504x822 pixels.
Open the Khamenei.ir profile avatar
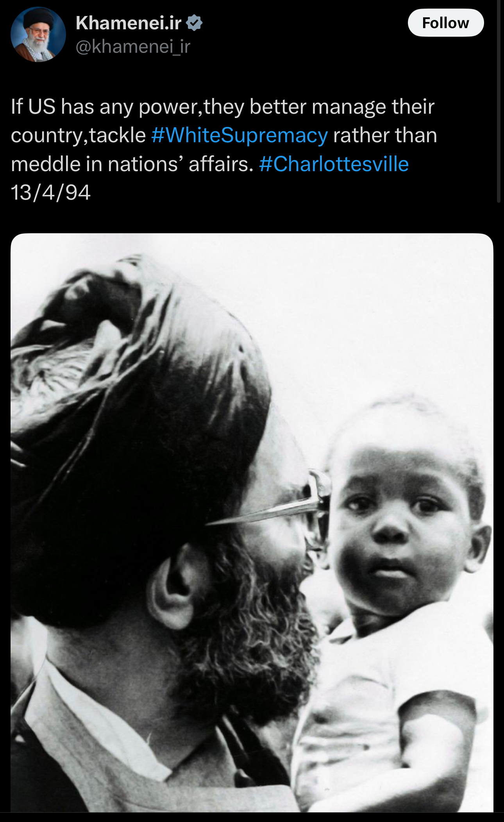click(x=38, y=34)
